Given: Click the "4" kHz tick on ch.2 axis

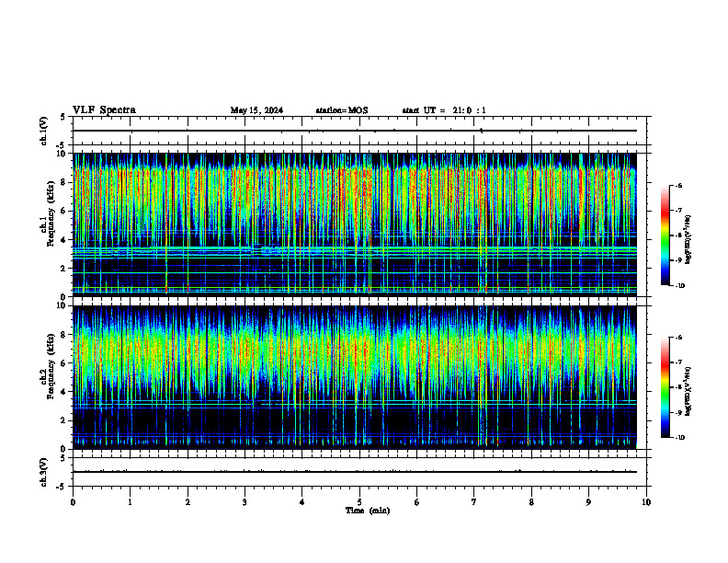Looking at the screenshot, I should pos(64,392).
